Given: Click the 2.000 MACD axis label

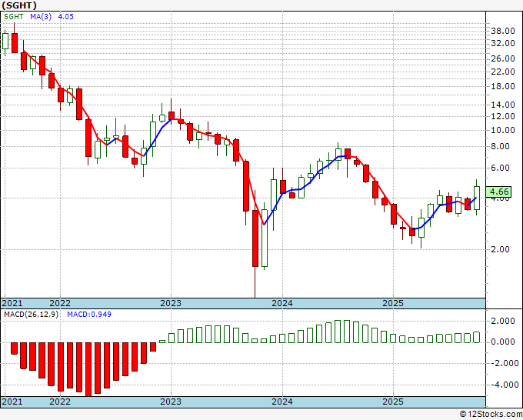Looking at the screenshot, I should click(x=503, y=322).
